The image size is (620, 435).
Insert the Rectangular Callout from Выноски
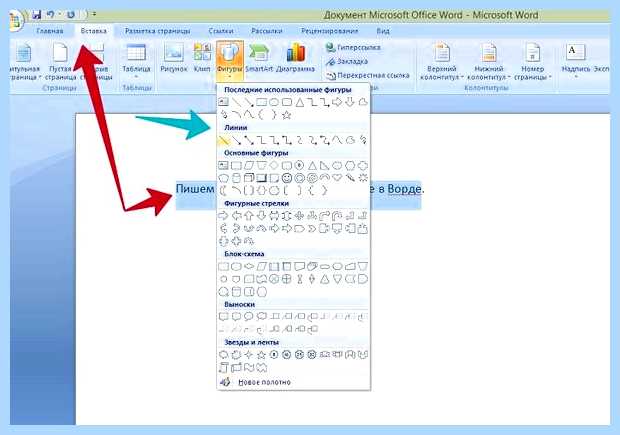(223, 317)
